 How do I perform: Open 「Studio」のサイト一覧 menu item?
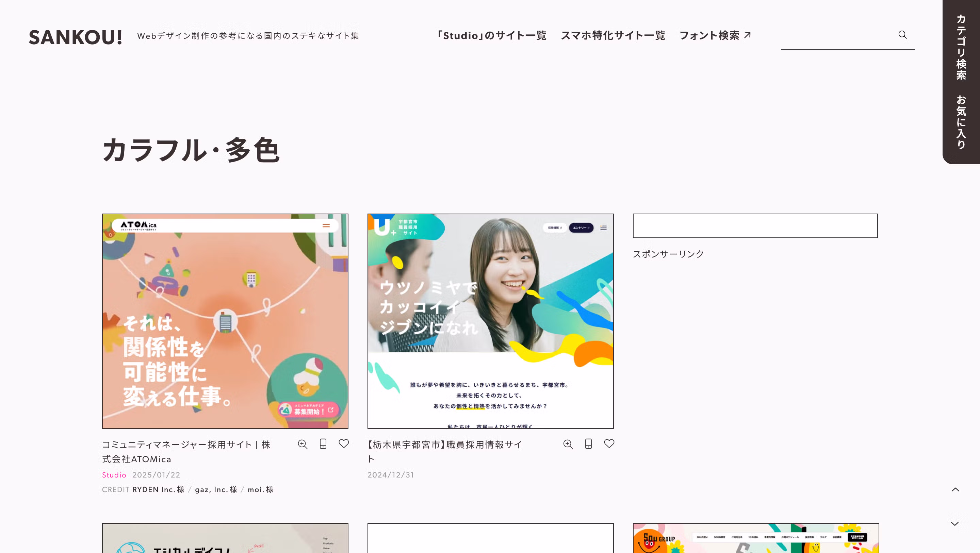(491, 35)
